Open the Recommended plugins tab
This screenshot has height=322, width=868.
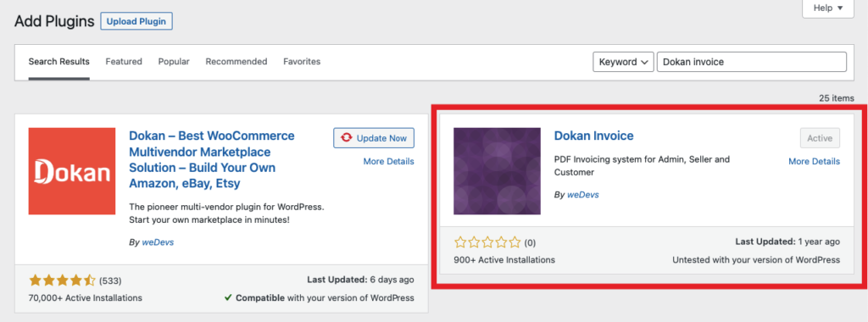pyautogui.click(x=236, y=61)
